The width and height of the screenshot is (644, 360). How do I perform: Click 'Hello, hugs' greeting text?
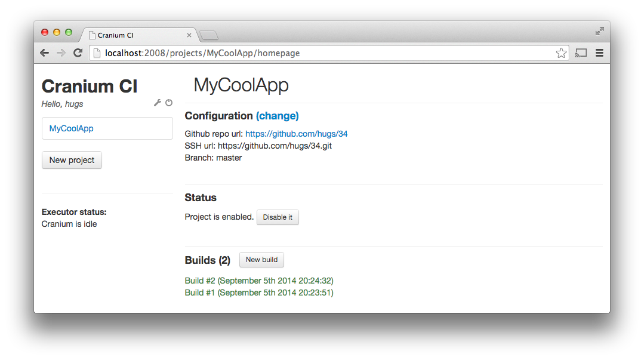pos(62,104)
